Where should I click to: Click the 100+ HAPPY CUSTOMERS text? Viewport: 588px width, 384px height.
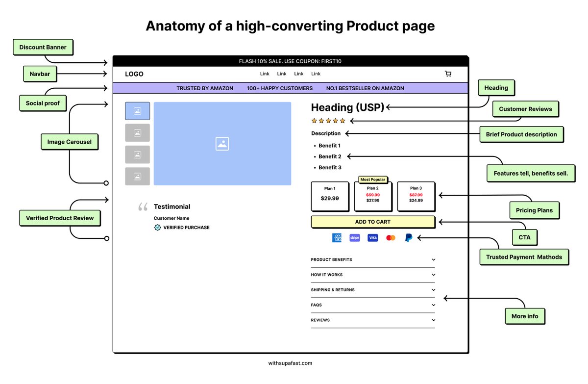(x=280, y=88)
